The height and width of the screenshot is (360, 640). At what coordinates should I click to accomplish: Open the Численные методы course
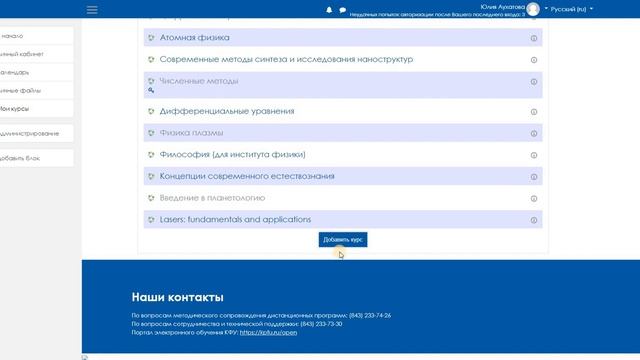[199, 81]
